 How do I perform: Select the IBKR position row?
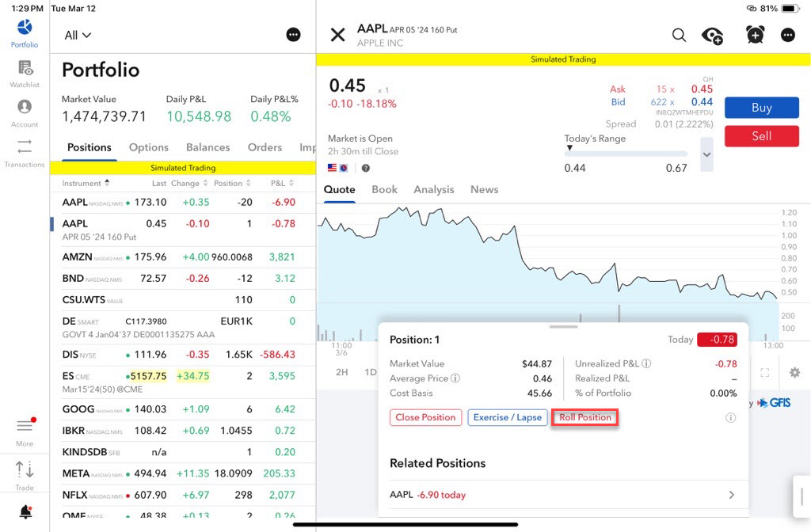tap(183, 431)
